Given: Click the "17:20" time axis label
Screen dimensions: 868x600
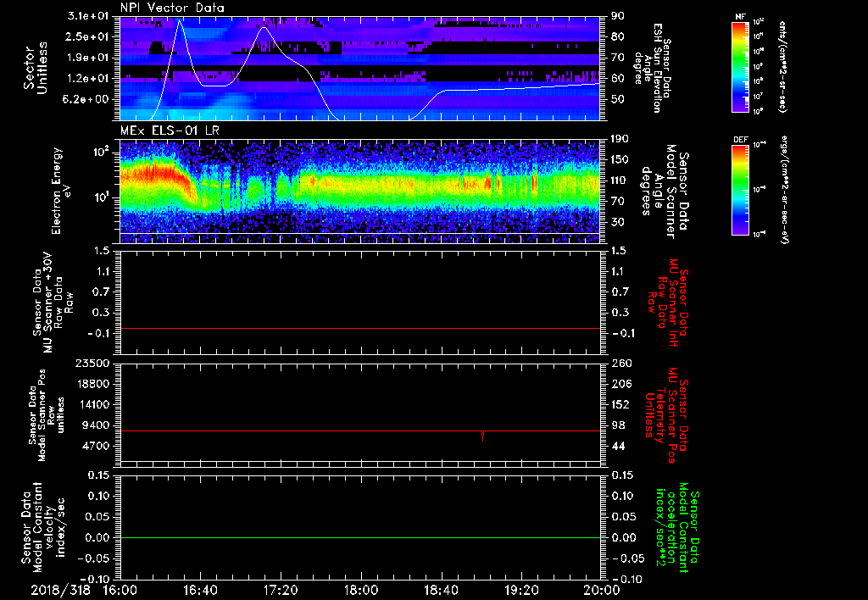Looking at the screenshot, I should pos(281,590).
